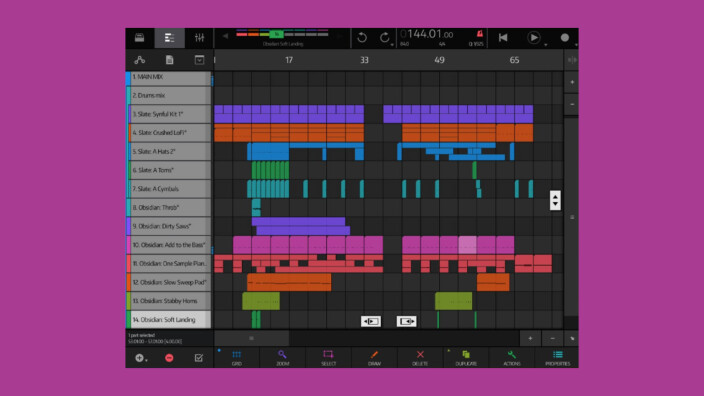
Task: Click the green Stabby Horns clip near bar 49
Action: 453,301
